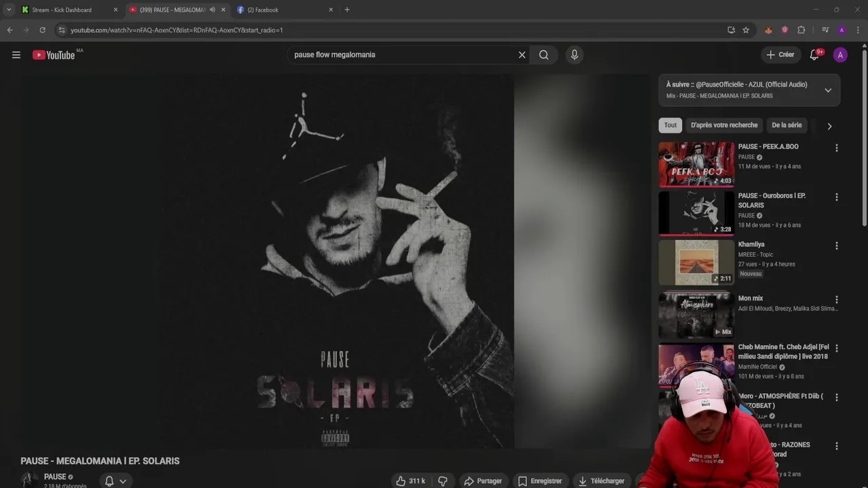Open the Mon mix title link

click(751, 298)
